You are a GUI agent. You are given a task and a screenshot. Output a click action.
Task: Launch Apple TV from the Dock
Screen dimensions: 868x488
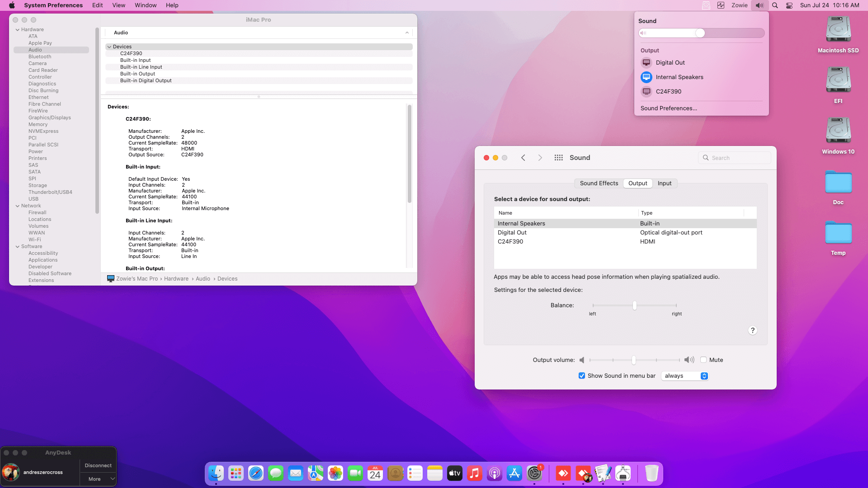pos(455,473)
